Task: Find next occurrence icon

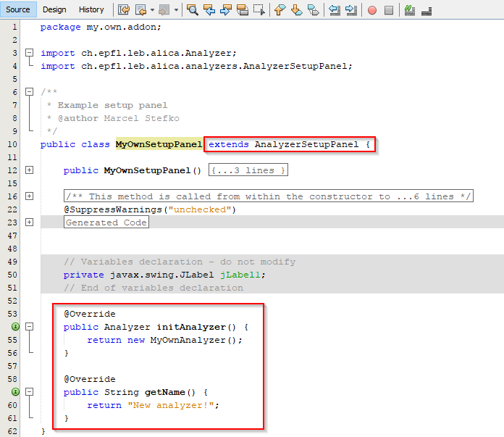Action: click(226, 10)
